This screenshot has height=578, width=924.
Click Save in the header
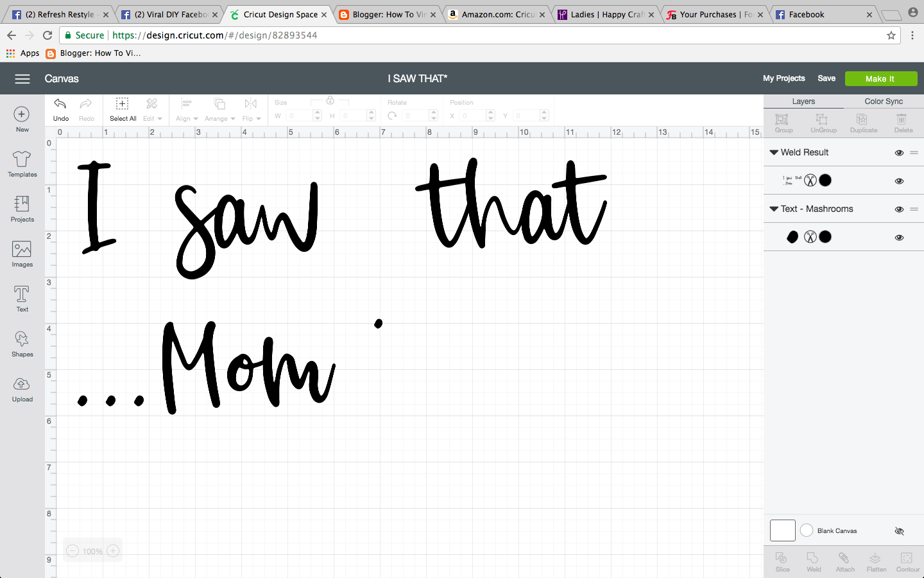pos(826,78)
